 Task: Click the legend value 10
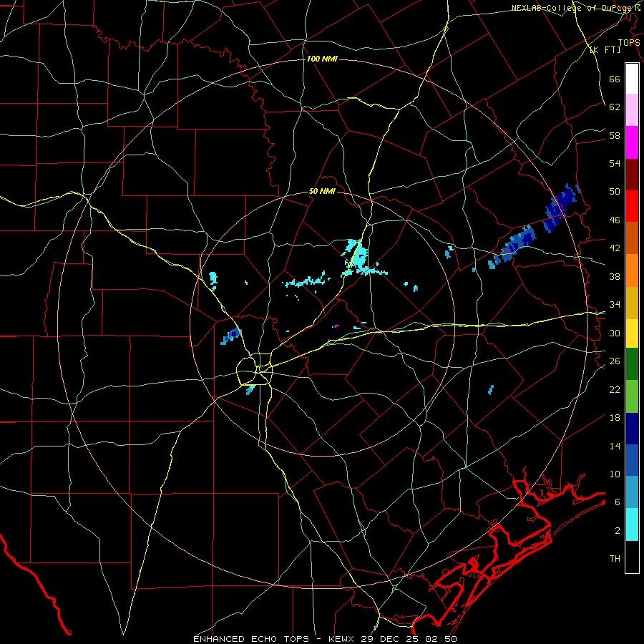click(615, 474)
